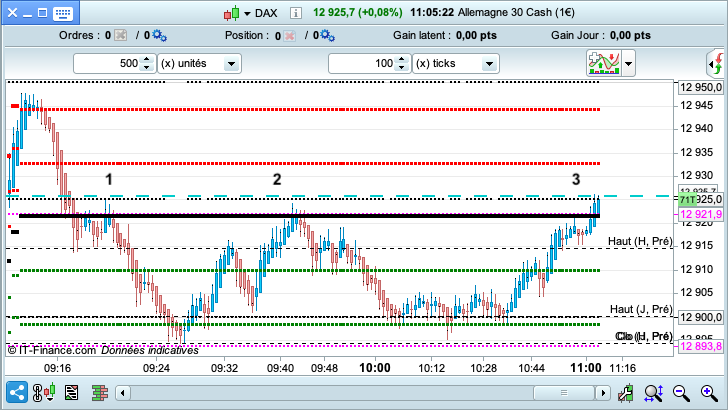This screenshot has width=728, height=410.
Task: Click the Haut (J, Pré) line label
Action: coord(641,309)
